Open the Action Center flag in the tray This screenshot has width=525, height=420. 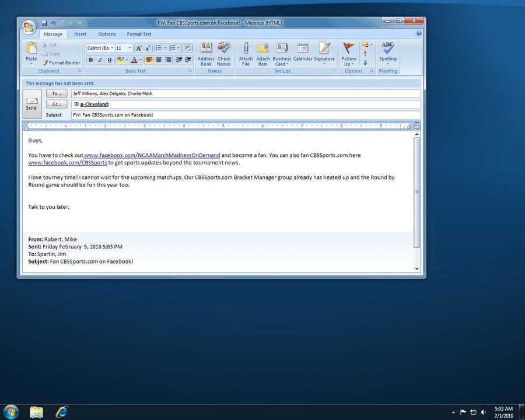point(463,412)
